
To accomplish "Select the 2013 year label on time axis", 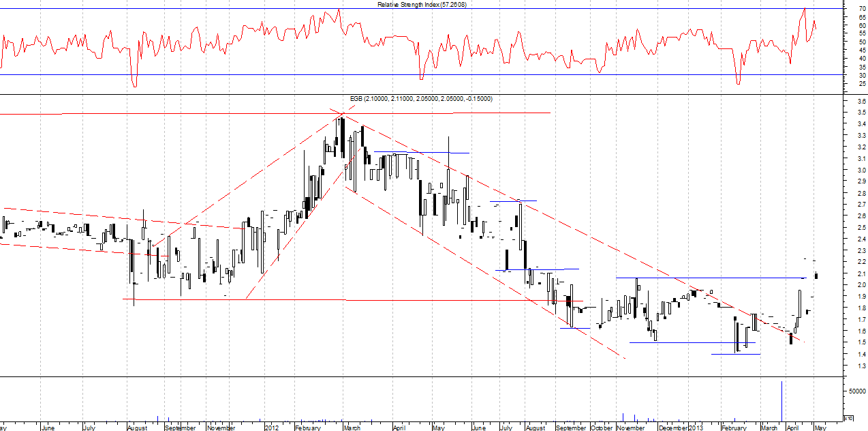I will [x=696, y=428].
